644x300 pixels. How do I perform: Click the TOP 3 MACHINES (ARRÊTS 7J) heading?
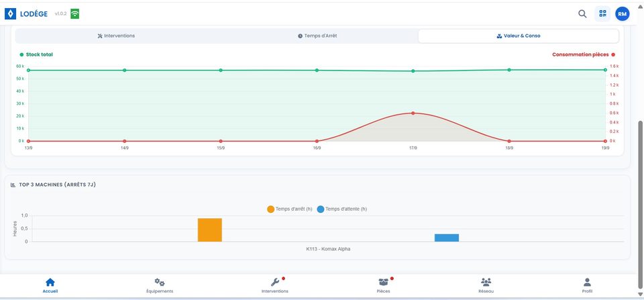(57, 185)
